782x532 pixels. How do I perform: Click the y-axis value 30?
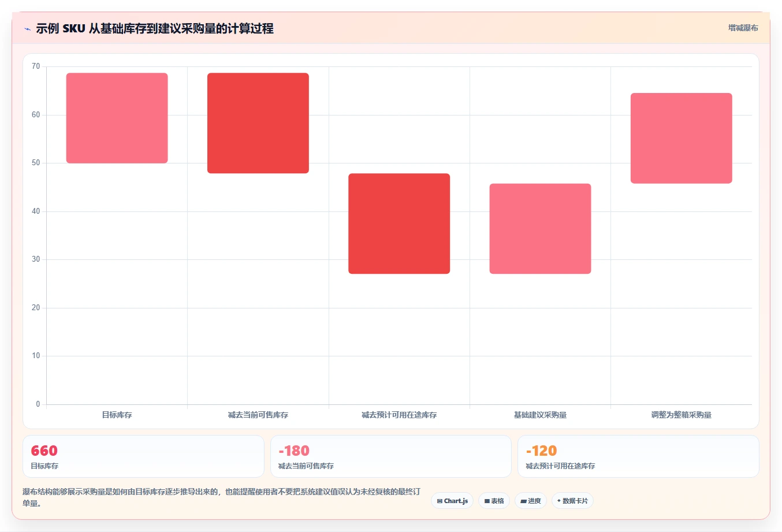click(36, 259)
